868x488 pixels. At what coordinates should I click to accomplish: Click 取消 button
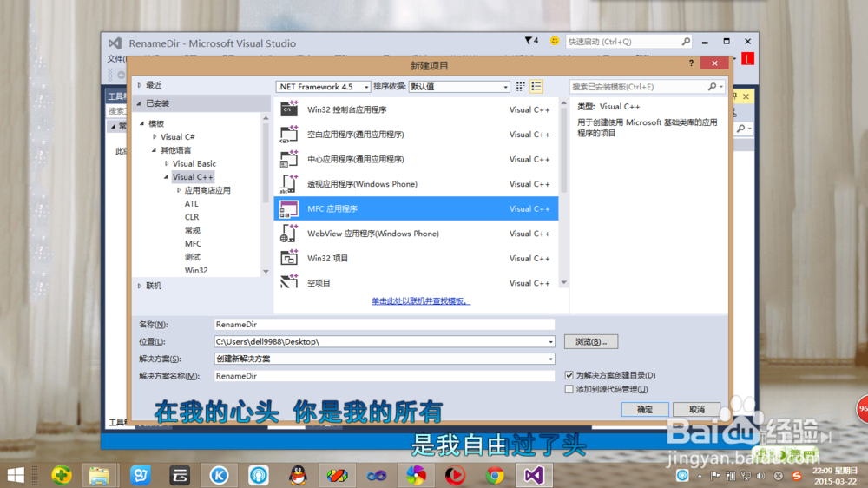click(696, 409)
